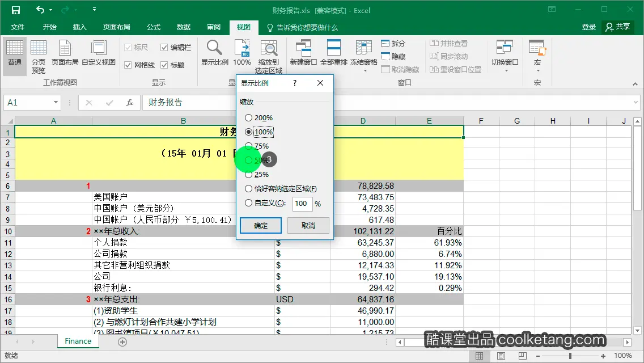
Task: Open the Undo history dropdown arrow
Action: 51,10
